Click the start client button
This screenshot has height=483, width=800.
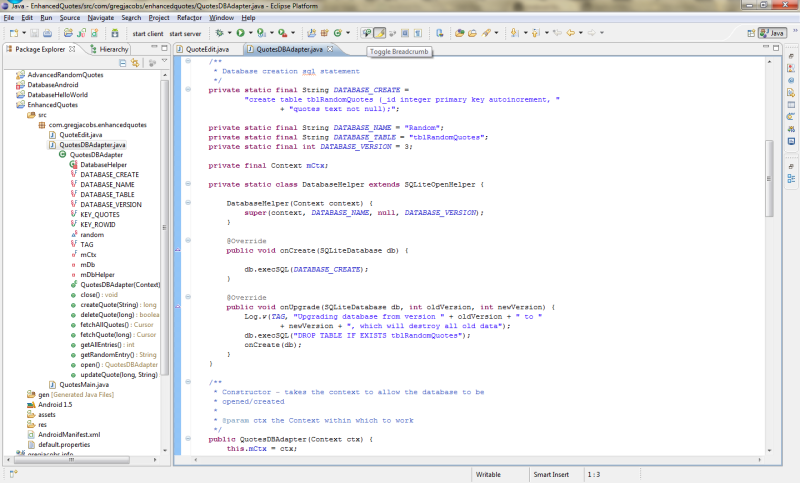150,33
